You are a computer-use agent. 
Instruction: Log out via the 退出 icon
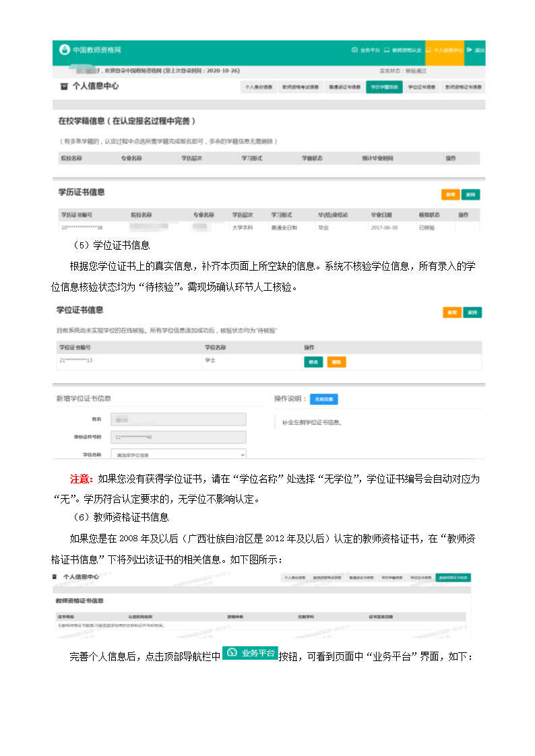click(x=475, y=50)
